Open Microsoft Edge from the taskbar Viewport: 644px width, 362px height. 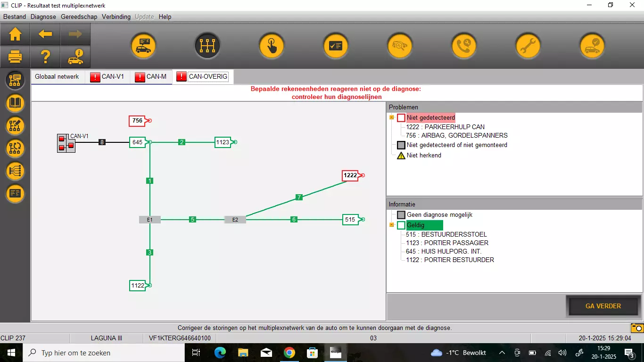point(220,353)
